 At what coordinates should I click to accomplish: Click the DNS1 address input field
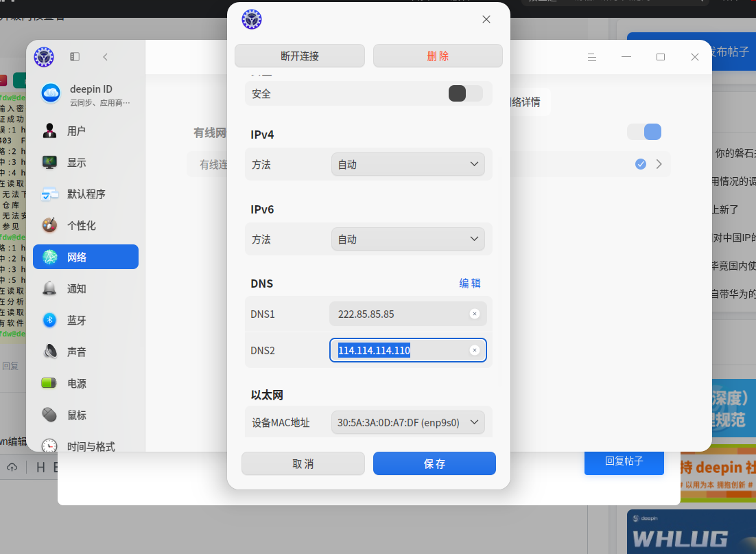coord(408,314)
